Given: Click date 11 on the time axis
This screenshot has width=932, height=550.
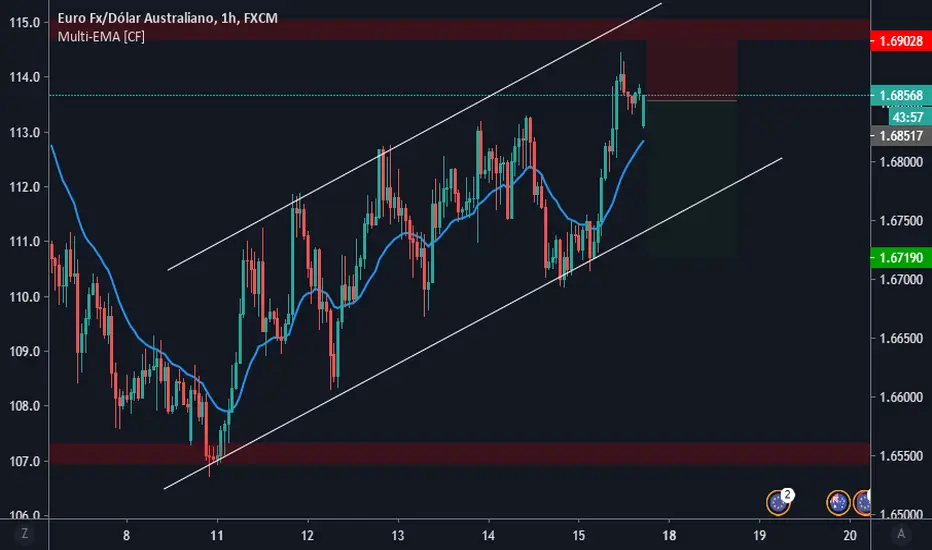Looking at the screenshot, I should click(x=217, y=536).
